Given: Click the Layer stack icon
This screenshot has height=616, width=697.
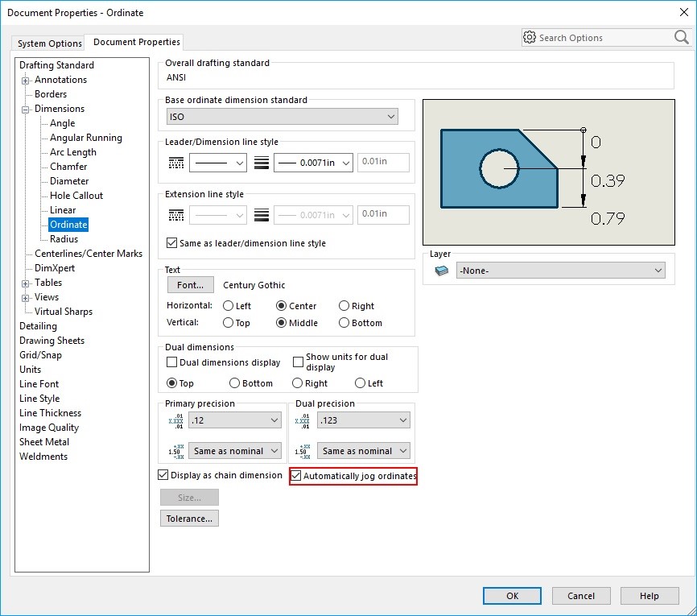Looking at the screenshot, I should coord(441,271).
